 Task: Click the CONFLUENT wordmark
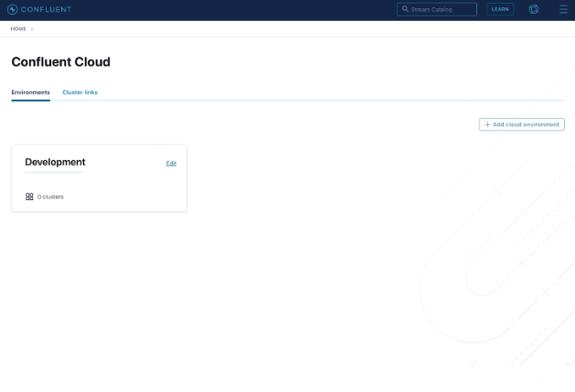(46, 9)
